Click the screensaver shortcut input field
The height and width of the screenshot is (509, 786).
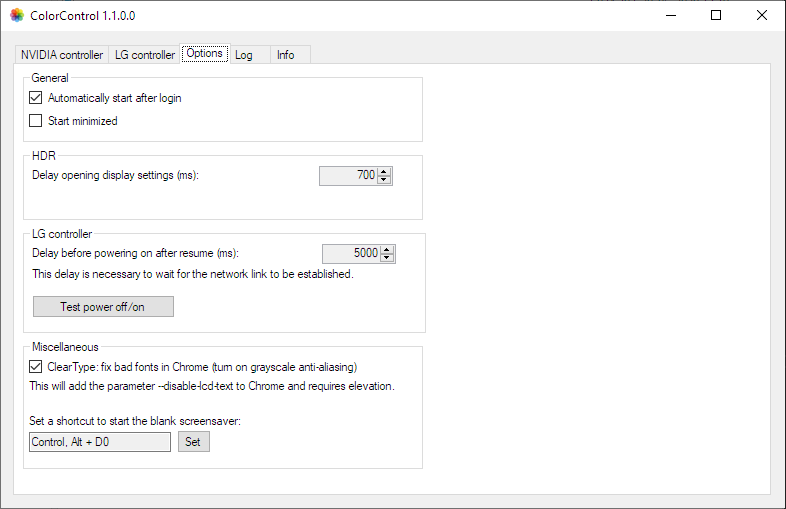coord(100,442)
